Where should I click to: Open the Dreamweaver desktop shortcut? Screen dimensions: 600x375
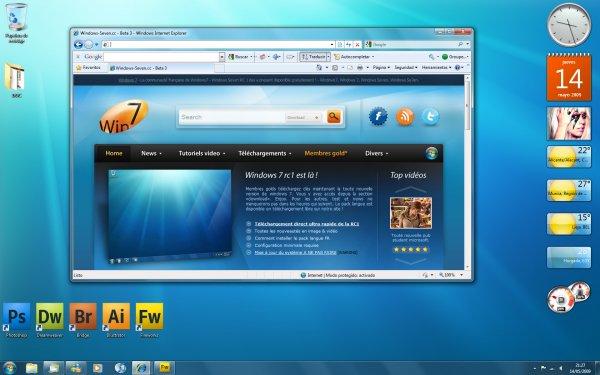click(50, 319)
